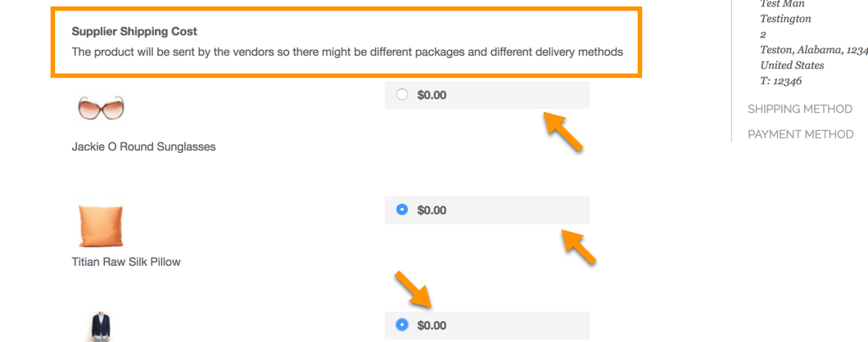Click the telephone number T: 12346
Screen dimensions: 868x342
(780, 81)
